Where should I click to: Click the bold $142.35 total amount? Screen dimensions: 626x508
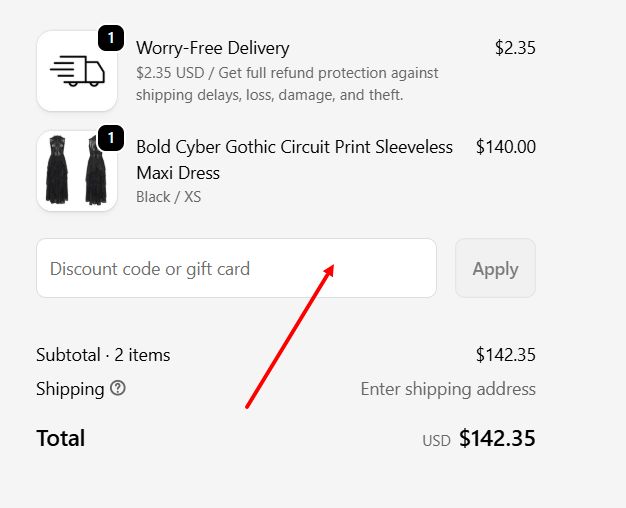(x=497, y=438)
